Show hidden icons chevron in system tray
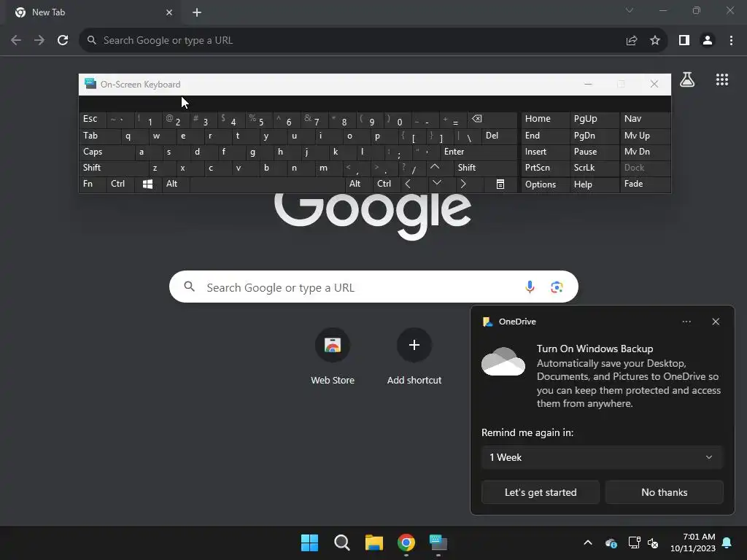 588,542
